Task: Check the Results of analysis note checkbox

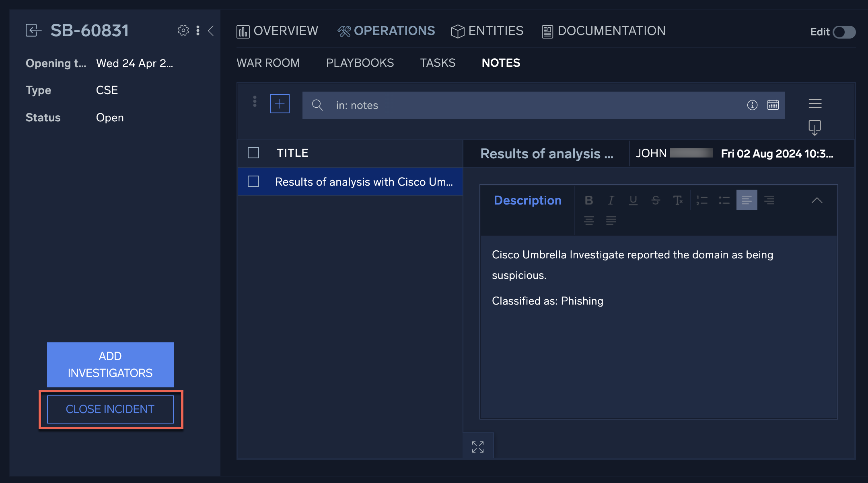Action: 253,182
